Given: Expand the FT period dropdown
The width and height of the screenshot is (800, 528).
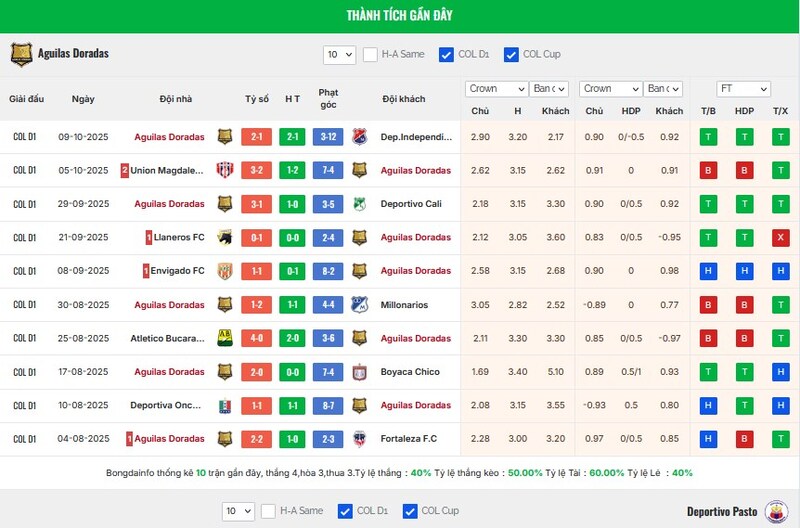Looking at the screenshot, I should click(x=743, y=89).
